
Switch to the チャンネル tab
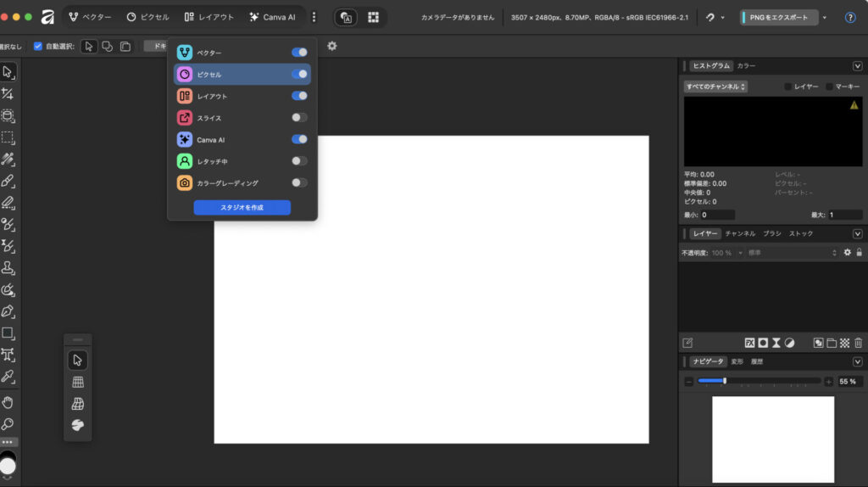[739, 233]
